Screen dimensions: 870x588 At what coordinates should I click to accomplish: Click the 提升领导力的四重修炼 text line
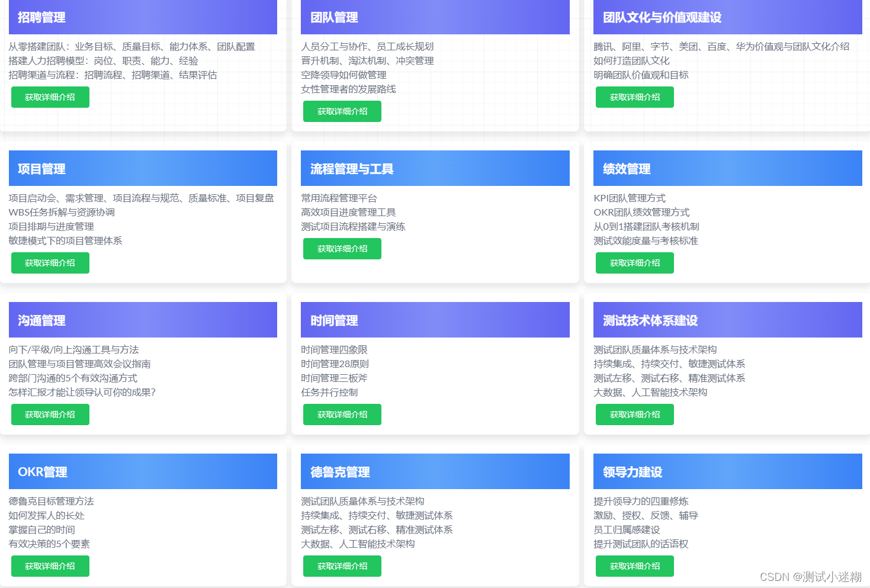(x=640, y=501)
